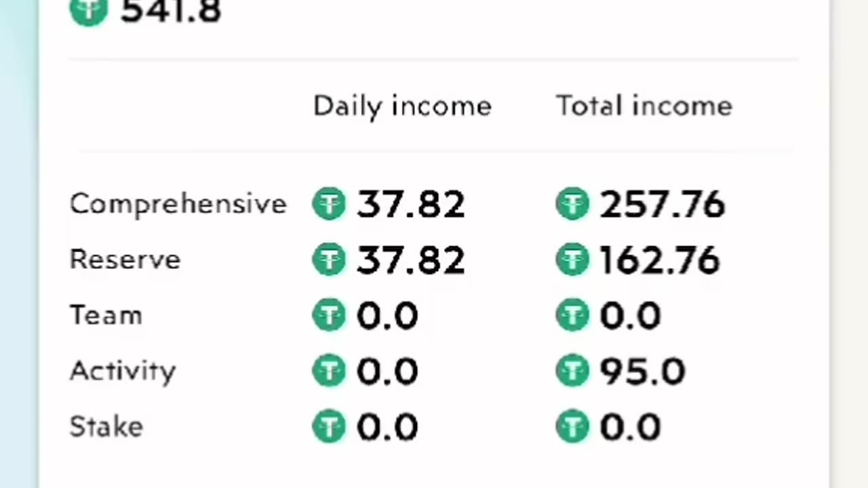Click Tether icon in Team total income

[572, 315]
